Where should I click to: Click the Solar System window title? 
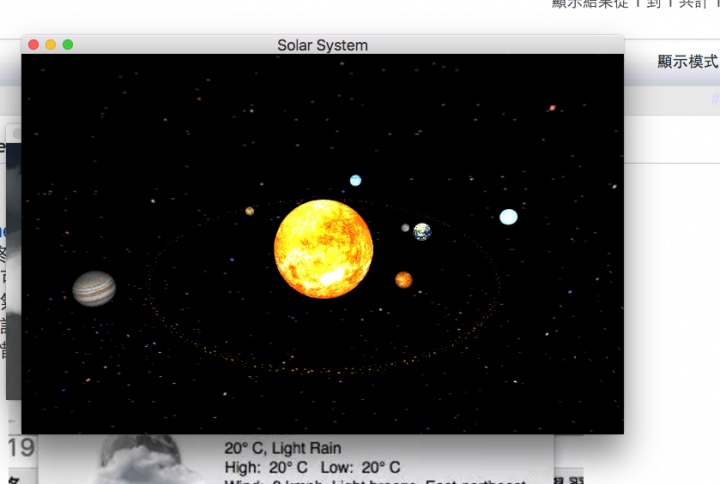(x=322, y=45)
